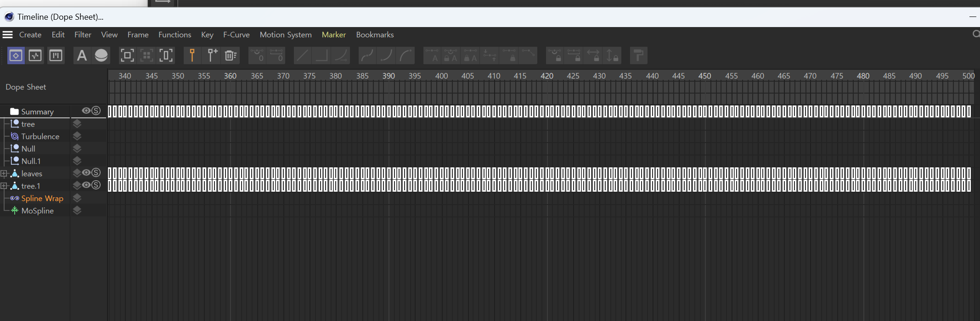Screen dimensions: 980x321
Task: Toggle the Automatic mode 'A' icon
Action: pos(82,55)
